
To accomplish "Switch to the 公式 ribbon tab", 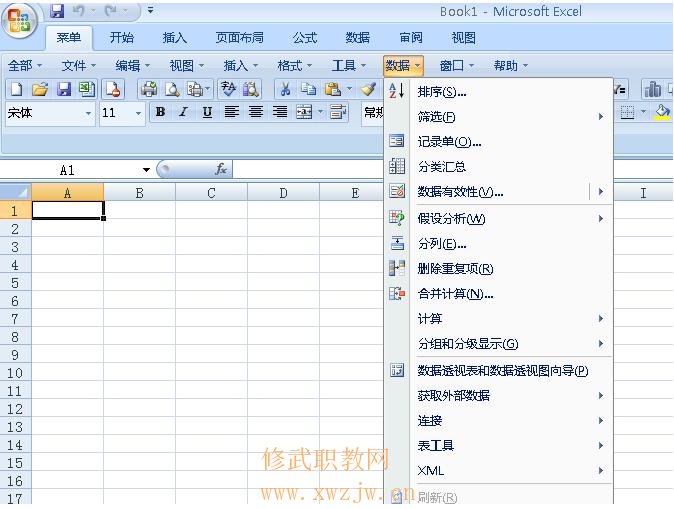I will (x=305, y=38).
